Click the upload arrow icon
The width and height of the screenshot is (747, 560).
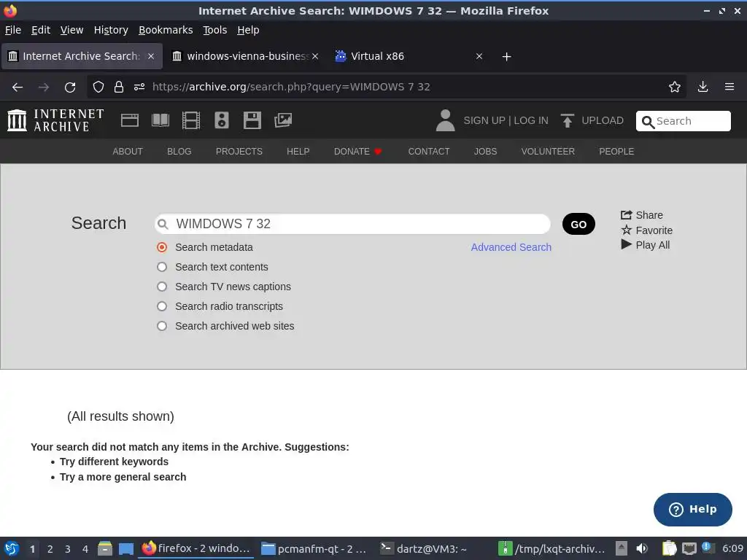[x=567, y=120]
